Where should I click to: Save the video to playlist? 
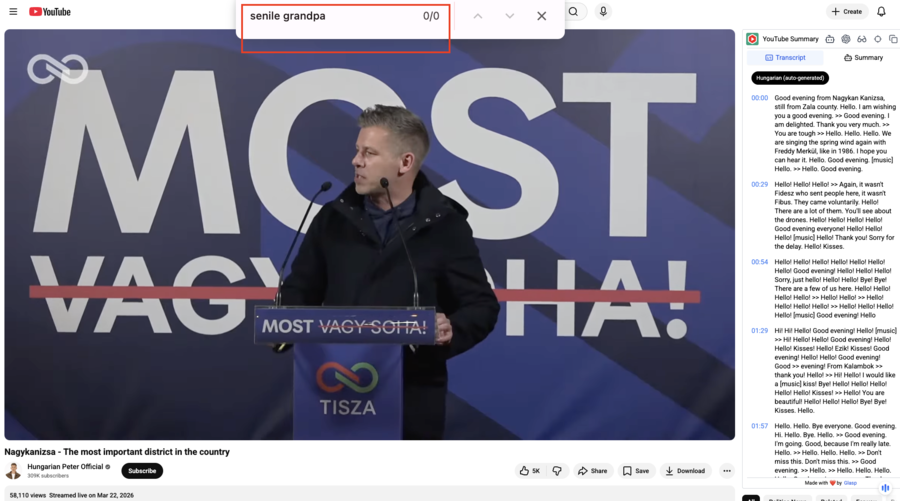click(x=636, y=471)
